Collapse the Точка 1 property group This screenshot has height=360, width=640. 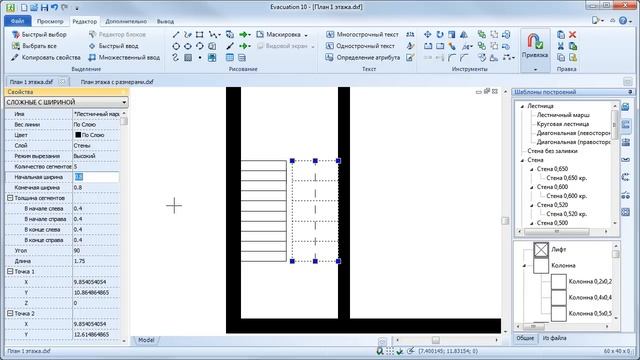click(10, 271)
